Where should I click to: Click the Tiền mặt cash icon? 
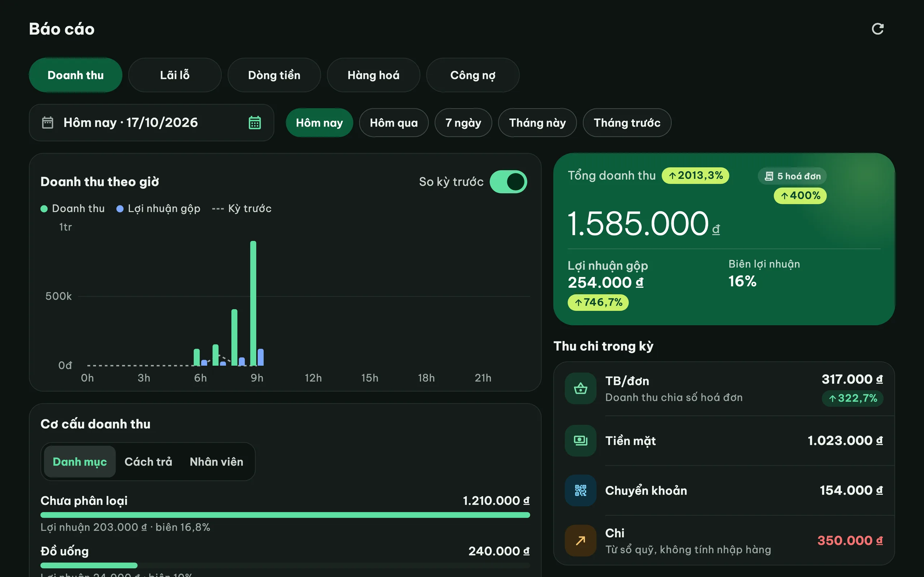pyautogui.click(x=580, y=440)
